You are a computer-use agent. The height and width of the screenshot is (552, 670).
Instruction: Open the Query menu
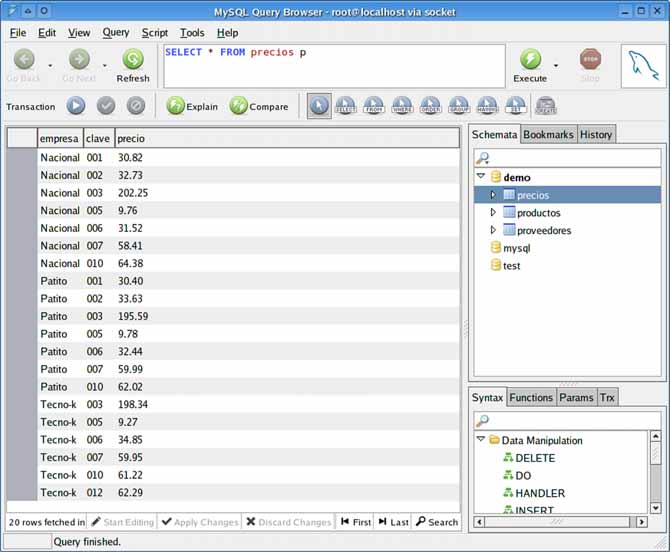click(116, 33)
